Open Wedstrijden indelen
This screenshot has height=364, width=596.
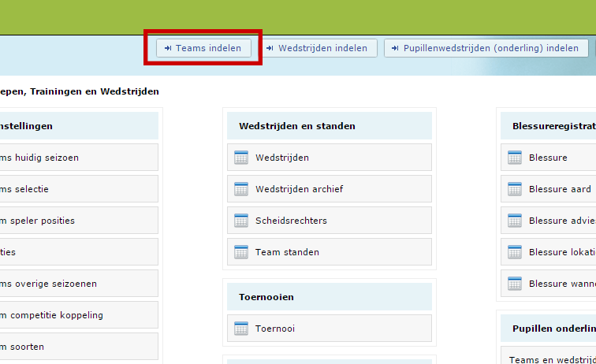[x=317, y=48]
